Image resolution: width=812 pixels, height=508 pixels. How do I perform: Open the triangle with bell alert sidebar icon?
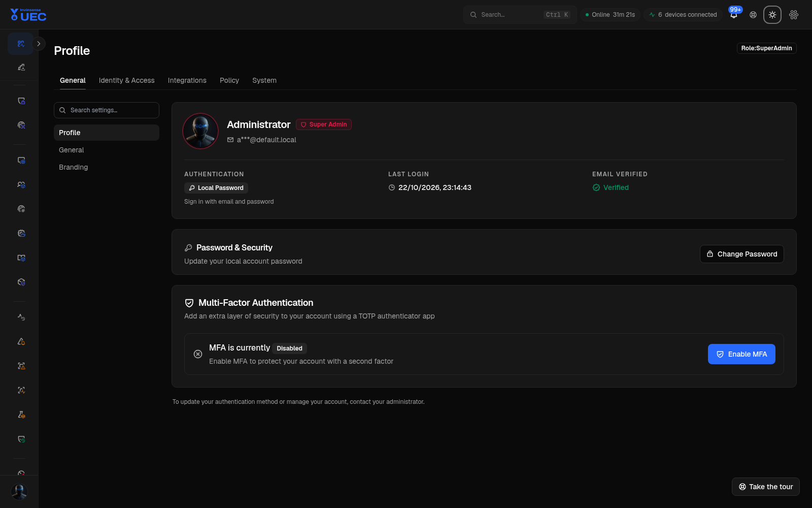(21, 341)
